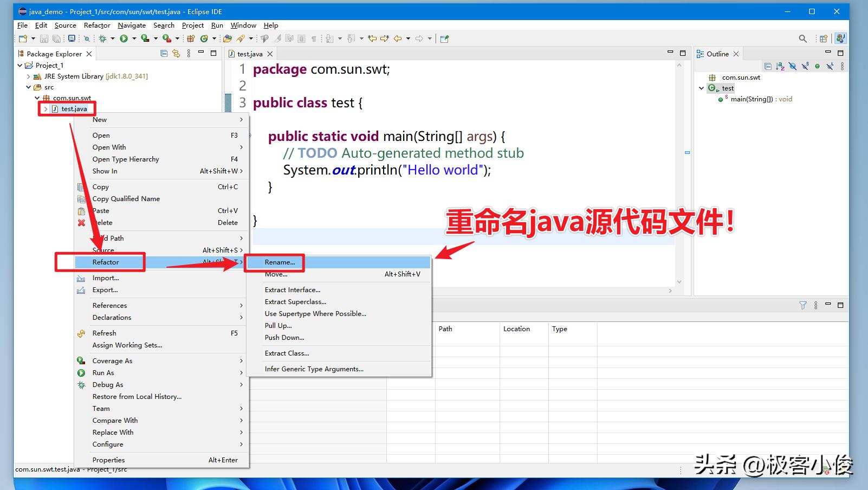Toggle Hide Static Members in the Outline toolbar

pyautogui.click(x=806, y=66)
